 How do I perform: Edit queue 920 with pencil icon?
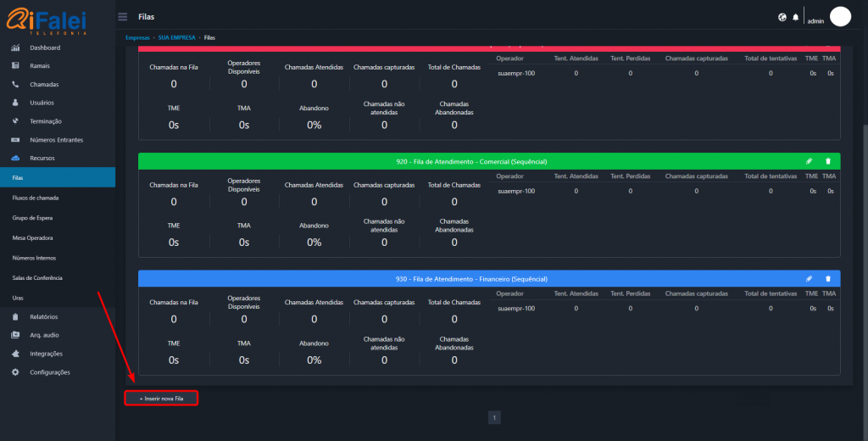click(809, 161)
